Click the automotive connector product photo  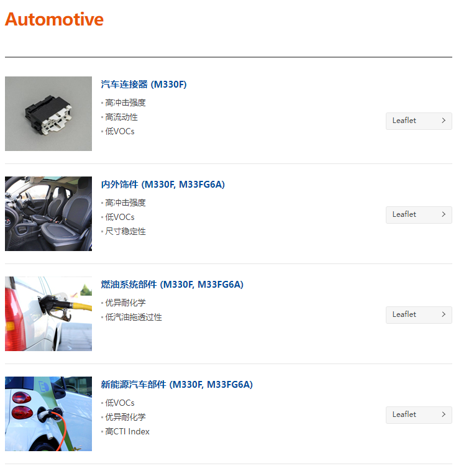coord(48,114)
